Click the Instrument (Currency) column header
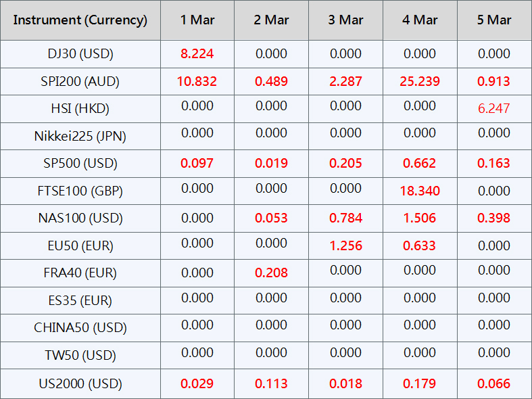 coord(80,20)
